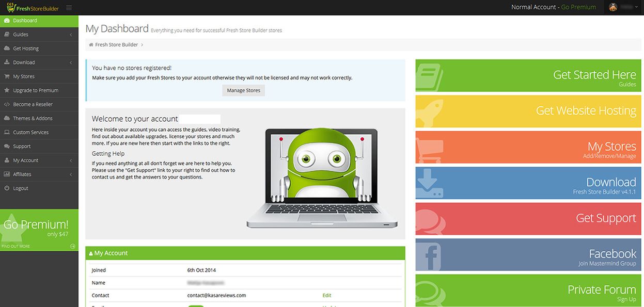
Task: Click the My Account panel header
Action: pos(245,253)
